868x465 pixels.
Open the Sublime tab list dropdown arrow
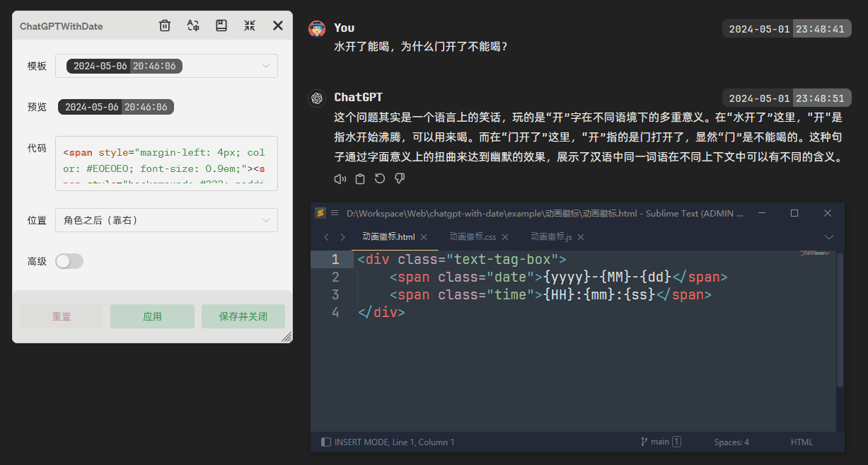829,237
